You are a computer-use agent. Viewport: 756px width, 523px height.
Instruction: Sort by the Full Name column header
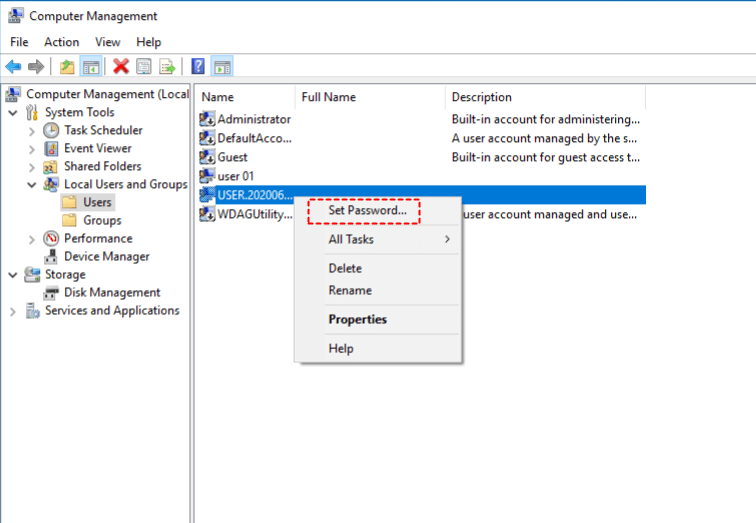371,97
